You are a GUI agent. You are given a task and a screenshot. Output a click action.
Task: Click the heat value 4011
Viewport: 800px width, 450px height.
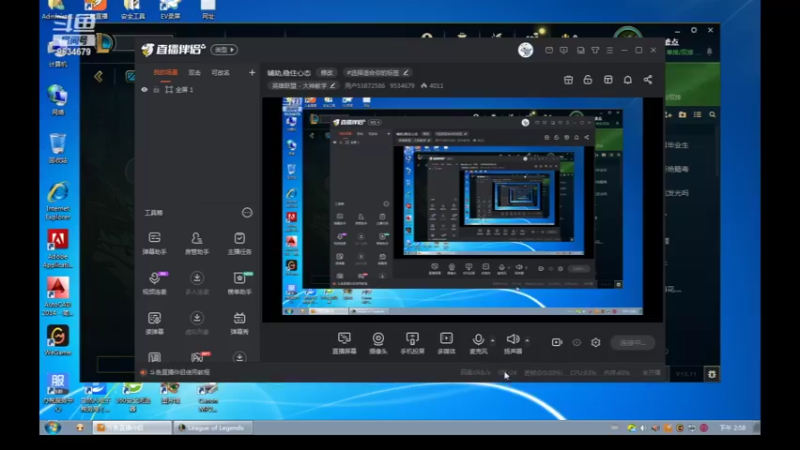coord(436,86)
